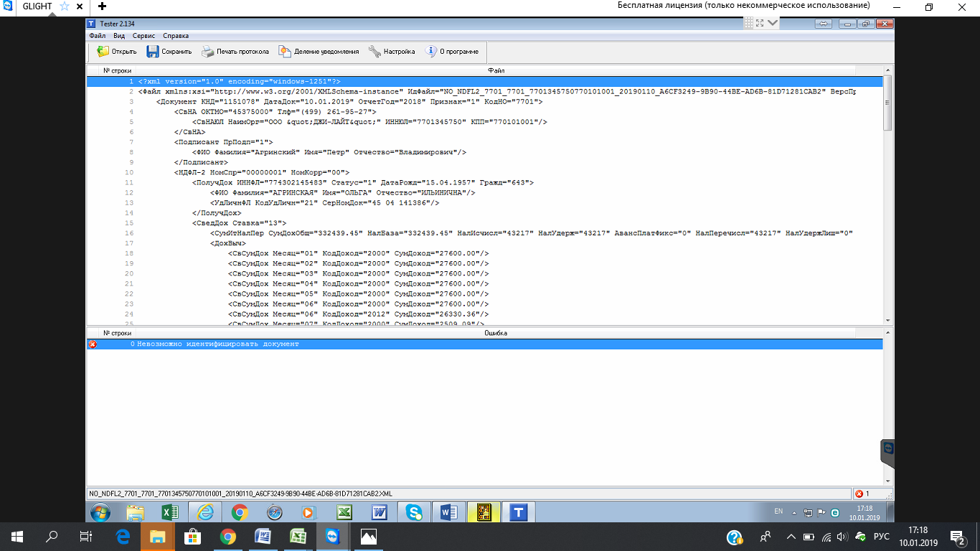
Task: Toggle TeamViewer full screen mode icon
Action: [760, 23]
